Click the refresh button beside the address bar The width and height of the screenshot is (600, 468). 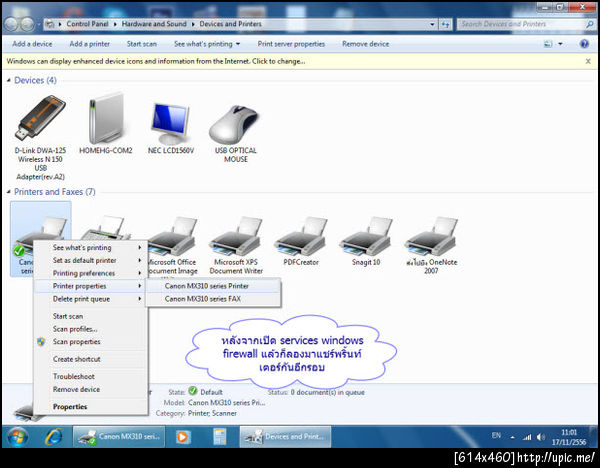[445, 24]
